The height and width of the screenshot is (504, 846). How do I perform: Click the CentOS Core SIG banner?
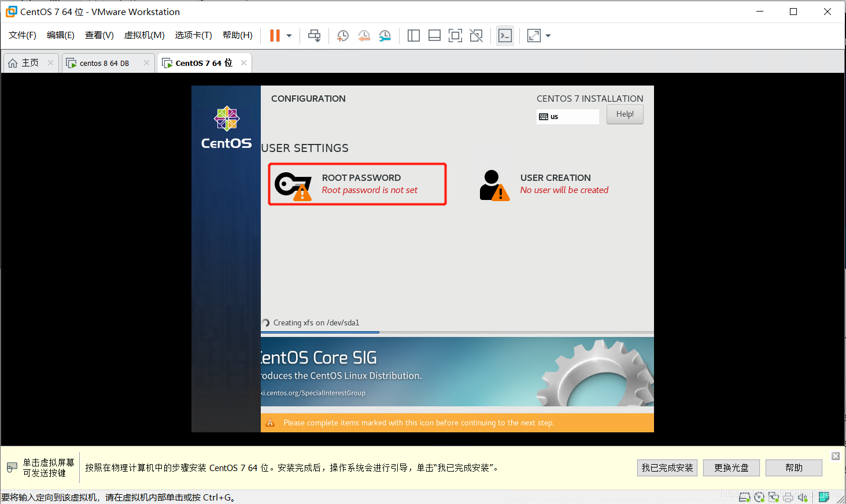(457, 372)
